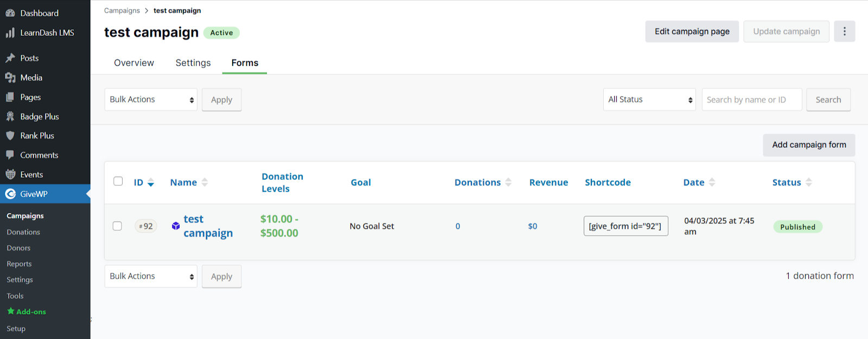Screen dimensions: 868x339
Task: Switch to the Overview tab
Action: coord(134,63)
